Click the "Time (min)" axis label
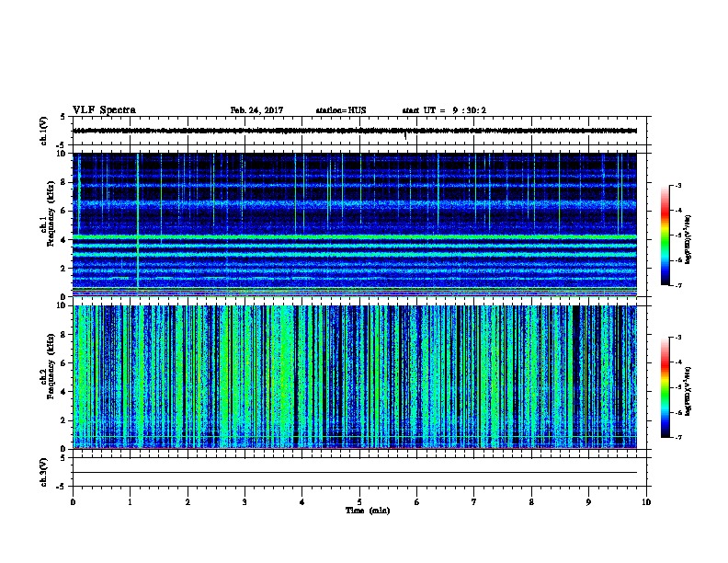The image size is (728, 563). [368, 511]
